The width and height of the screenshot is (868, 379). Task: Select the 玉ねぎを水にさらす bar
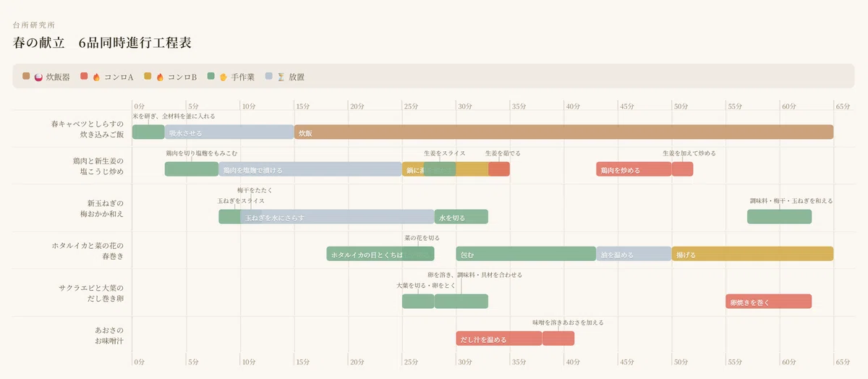[337, 217]
